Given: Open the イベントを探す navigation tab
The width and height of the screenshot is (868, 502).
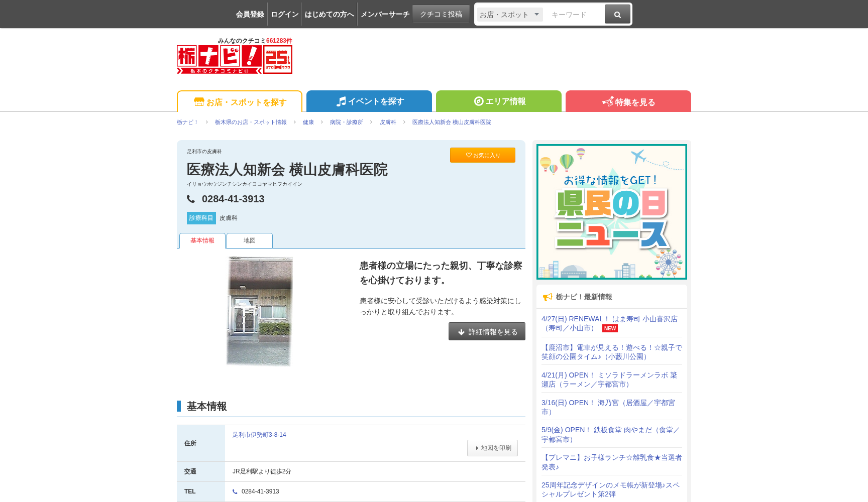Looking at the screenshot, I should click(369, 101).
